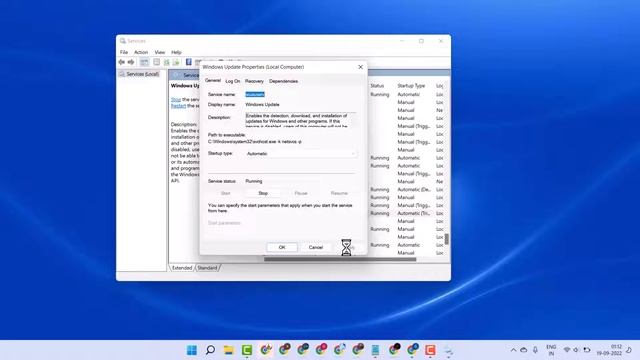
Task: Click the Pause service button
Action: pyautogui.click(x=301, y=193)
